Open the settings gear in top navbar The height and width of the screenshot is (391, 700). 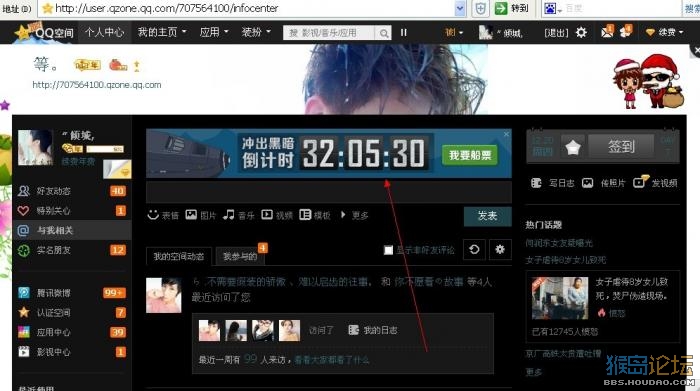581,33
